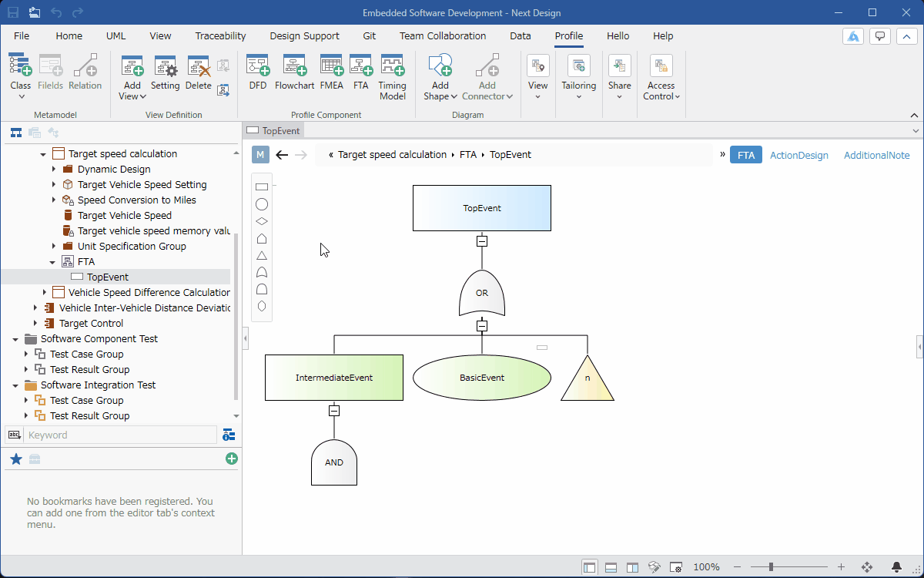Open the Traceability ribbon tab

(x=220, y=35)
